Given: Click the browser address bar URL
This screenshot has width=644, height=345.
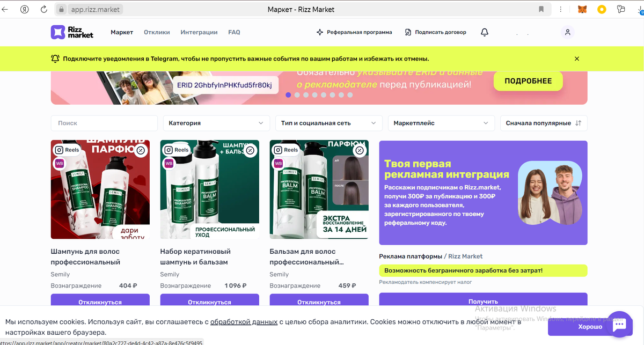Looking at the screenshot, I should (x=96, y=9).
